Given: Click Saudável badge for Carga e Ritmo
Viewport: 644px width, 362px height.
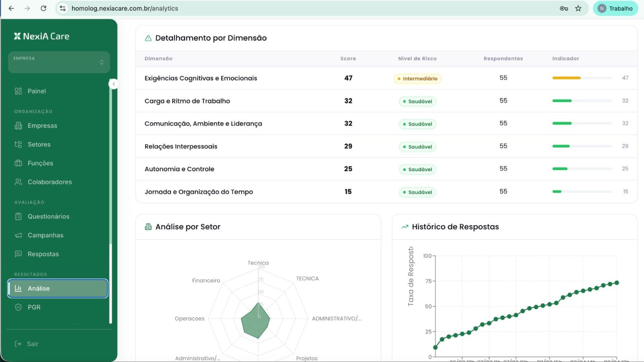Looking at the screenshot, I should (x=417, y=101).
